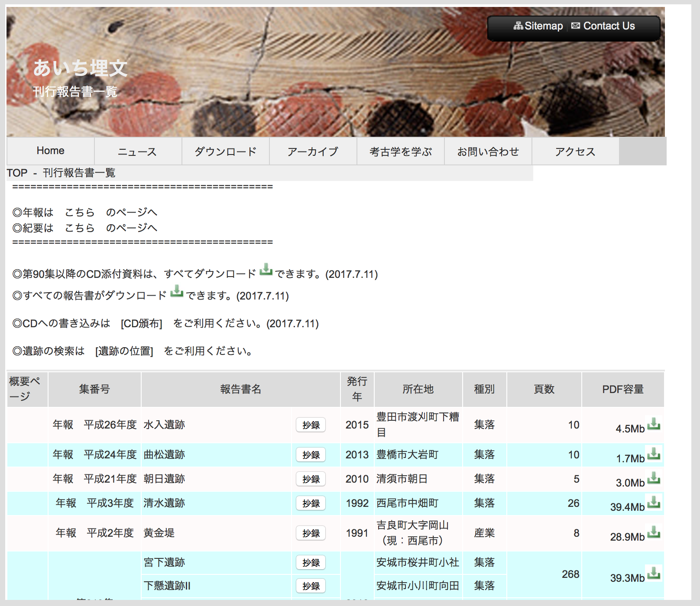700x606 pixels.
Task: Click 安城市桜井町小社 location cell
Action: (x=418, y=562)
